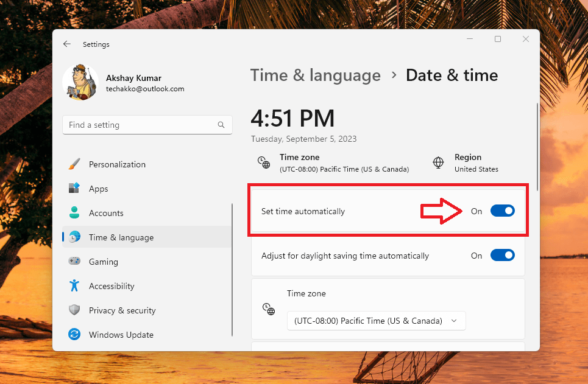Viewport: 588px width, 384px height.
Task: Navigate to Time & language breadcrumb
Action: click(x=315, y=75)
